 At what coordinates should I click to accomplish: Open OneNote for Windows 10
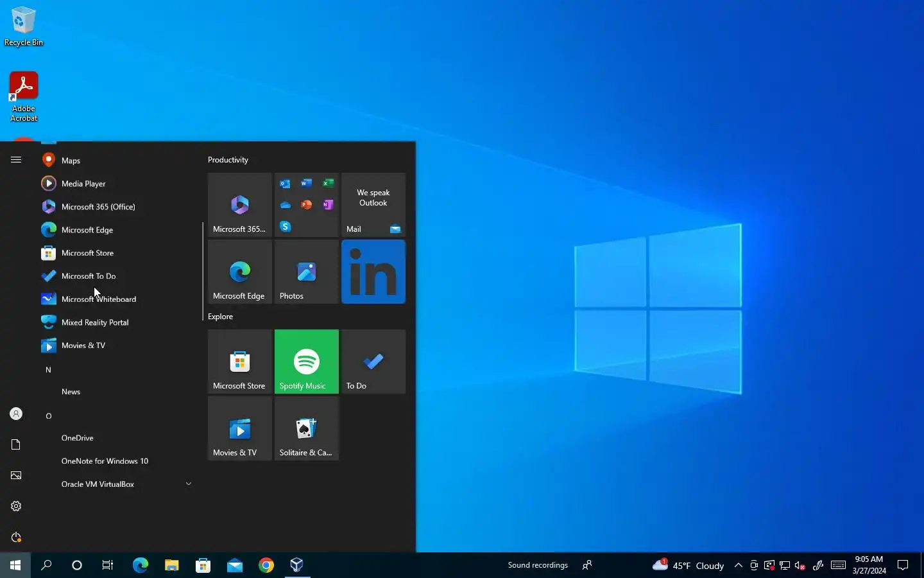point(116,461)
